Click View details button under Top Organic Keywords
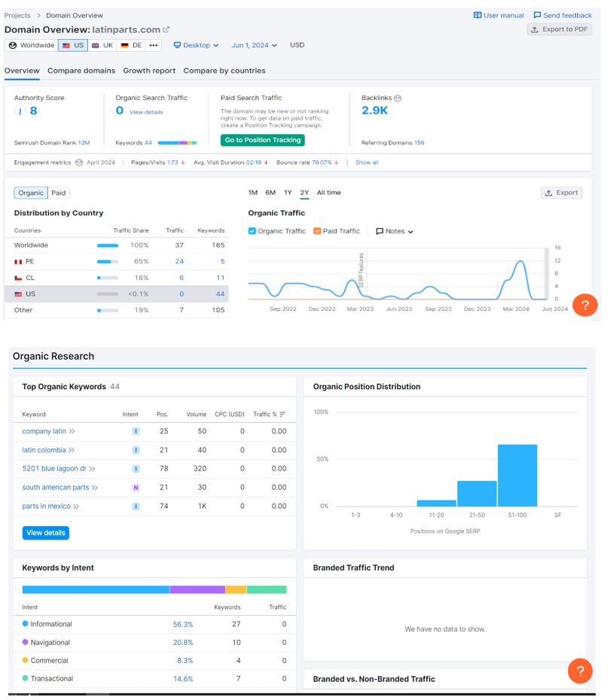 point(46,533)
